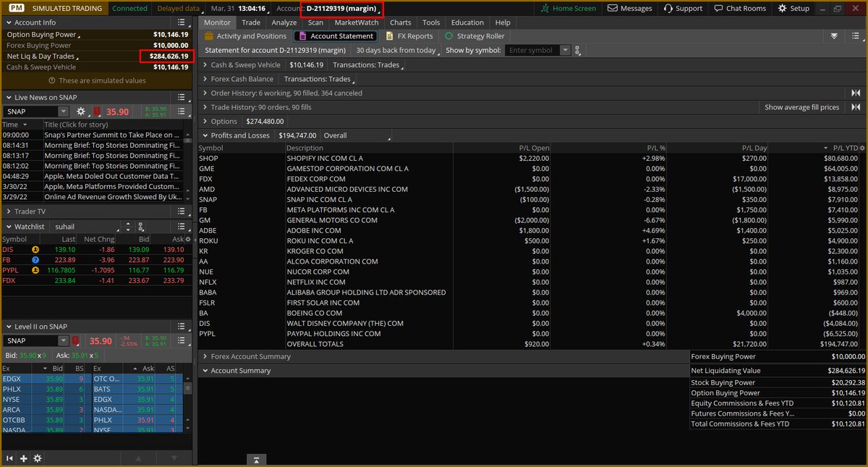The height and width of the screenshot is (467, 868).
Task: Expand the Forex Account Summary section
Action: point(205,356)
